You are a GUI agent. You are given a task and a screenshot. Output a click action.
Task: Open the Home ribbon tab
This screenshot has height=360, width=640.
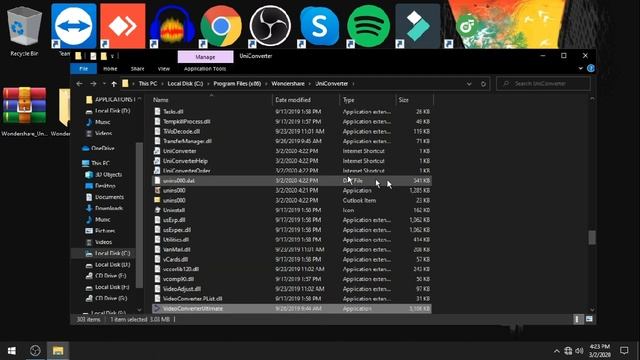pos(110,69)
